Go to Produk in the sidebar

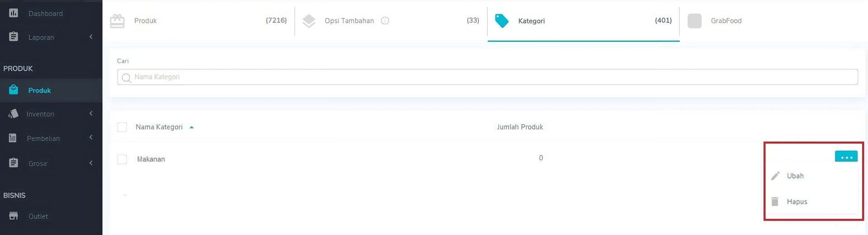coord(51,90)
